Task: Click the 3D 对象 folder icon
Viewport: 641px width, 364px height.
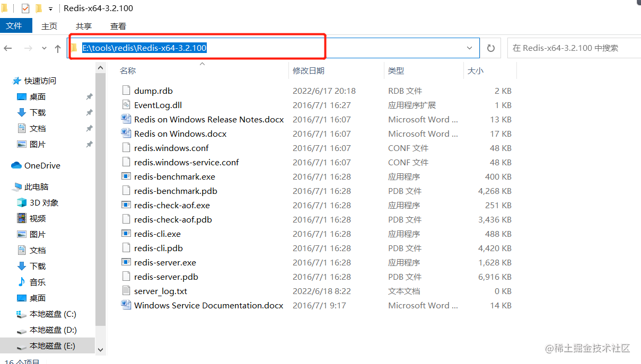Action: click(22, 202)
